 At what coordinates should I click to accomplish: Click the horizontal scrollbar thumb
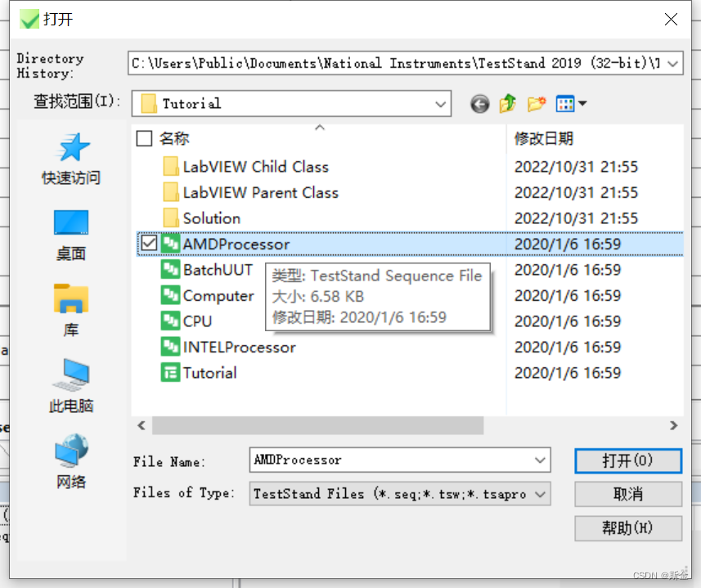pos(318,425)
